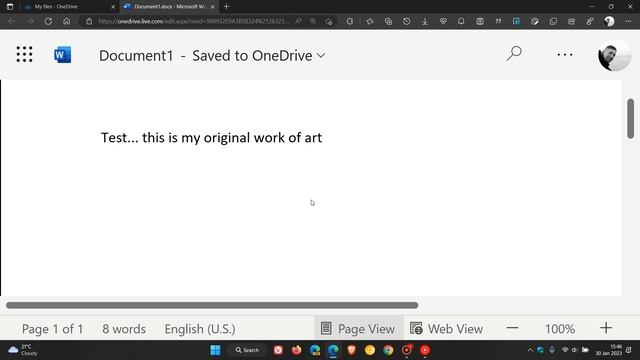Image resolution: width=640 pixels, height=360 pixels.
Task: Open Google Chrome from the taskbar
Action: coord(388,350)
